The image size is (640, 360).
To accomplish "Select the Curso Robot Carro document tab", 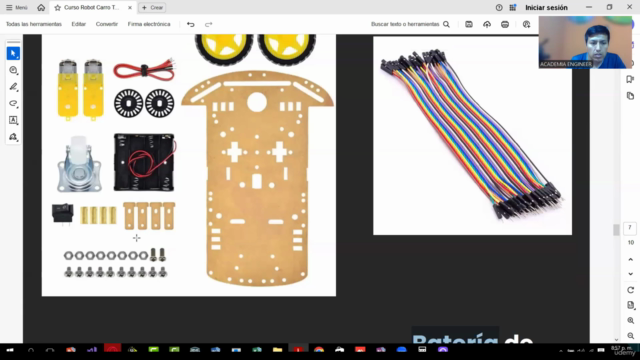I will click(x=93, y=7).
